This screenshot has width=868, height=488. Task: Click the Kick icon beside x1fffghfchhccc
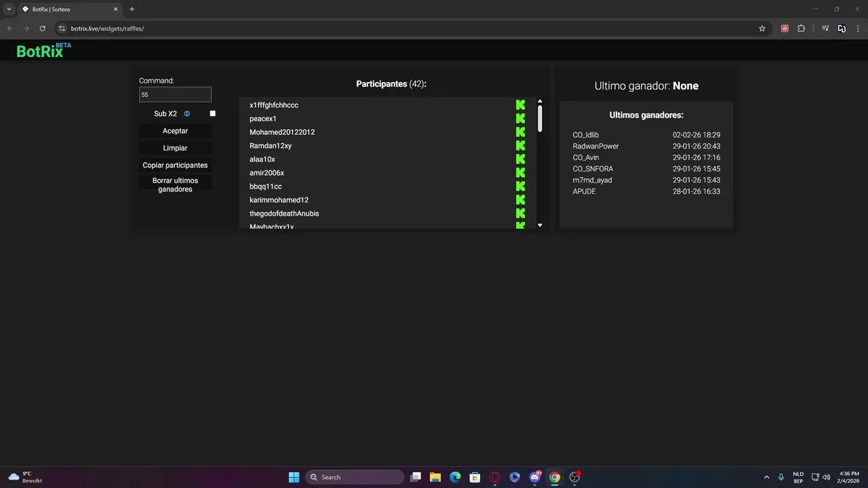pyautogui.click(x=520, y=105)
